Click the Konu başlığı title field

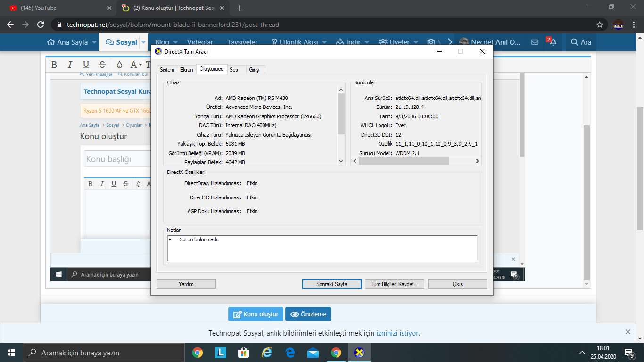point(116,159)
